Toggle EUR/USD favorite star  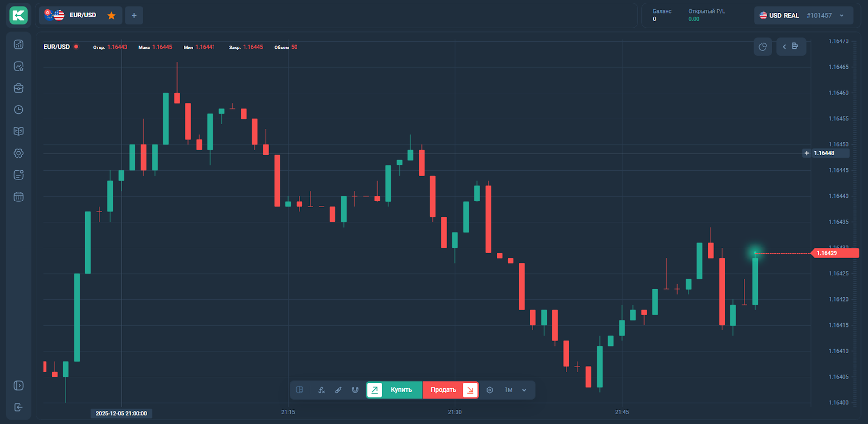click(112, 15)
